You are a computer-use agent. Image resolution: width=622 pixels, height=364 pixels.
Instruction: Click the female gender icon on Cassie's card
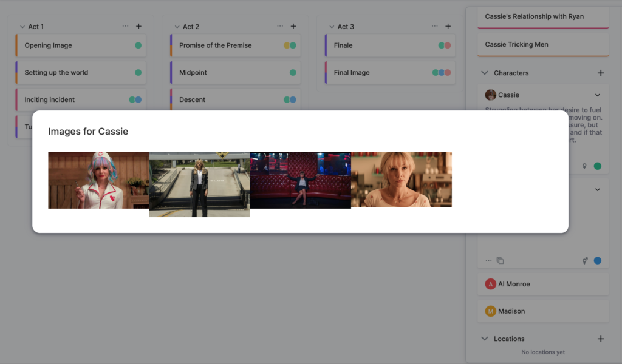click(x=584, y=166)
